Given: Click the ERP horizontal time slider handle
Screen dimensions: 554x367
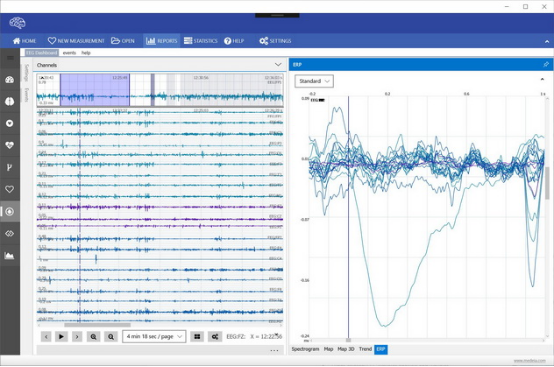Looking at the screenshot, I should [348, 341].
